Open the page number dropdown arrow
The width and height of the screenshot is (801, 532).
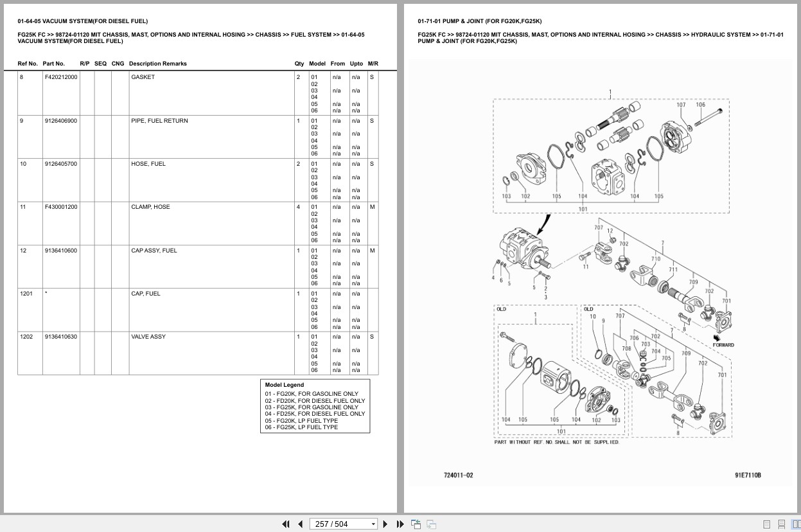tap(373, 524)
